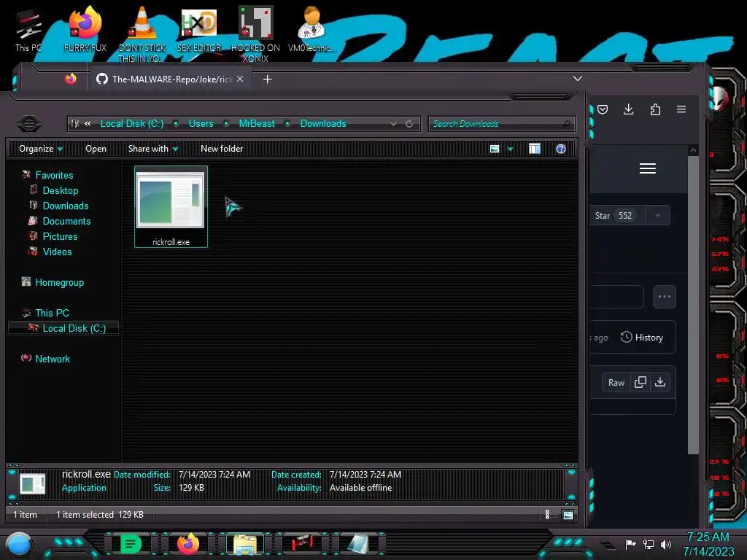Open Firefox application hamburger menu

tap(681, 109)
